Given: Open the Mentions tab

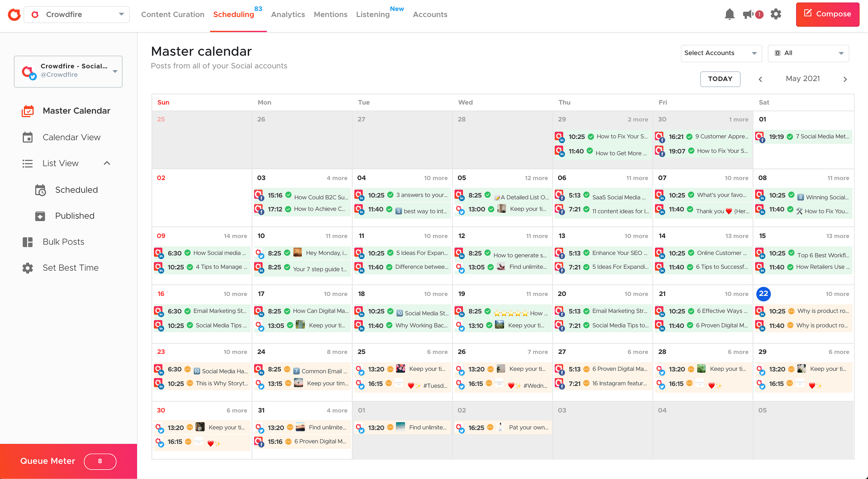Looking at the screenshot, I should pos(331,14).
